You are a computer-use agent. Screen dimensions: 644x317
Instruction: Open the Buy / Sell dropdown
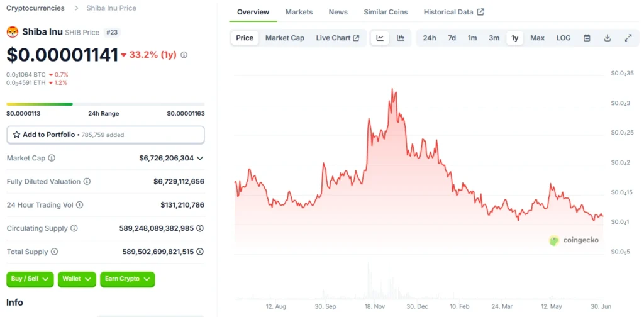[x=30, y=279]
